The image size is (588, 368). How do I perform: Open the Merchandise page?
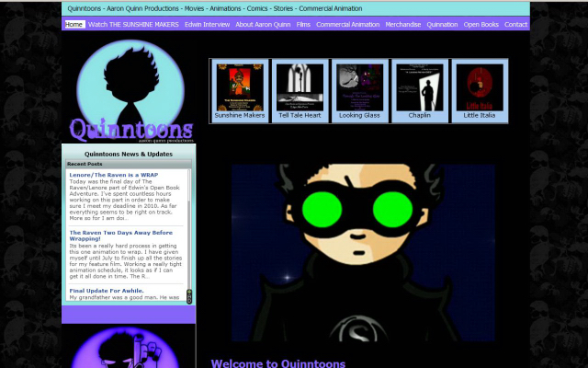pyautogui.click(x=403, y=25)
